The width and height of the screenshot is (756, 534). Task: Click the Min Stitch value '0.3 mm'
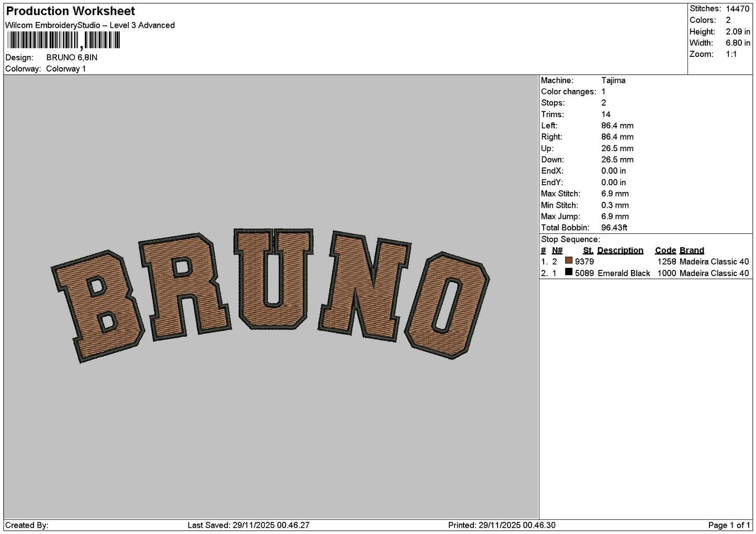[x=615, y=205]
